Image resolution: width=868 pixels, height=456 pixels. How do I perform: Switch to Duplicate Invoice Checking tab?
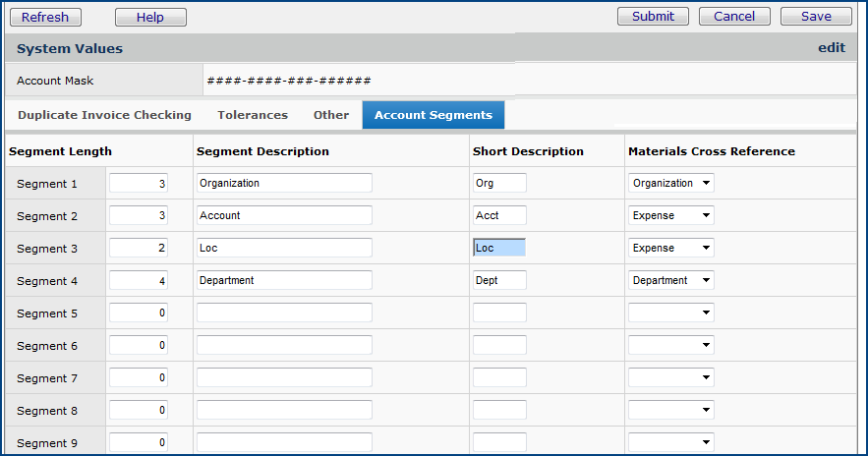(104, 115)
